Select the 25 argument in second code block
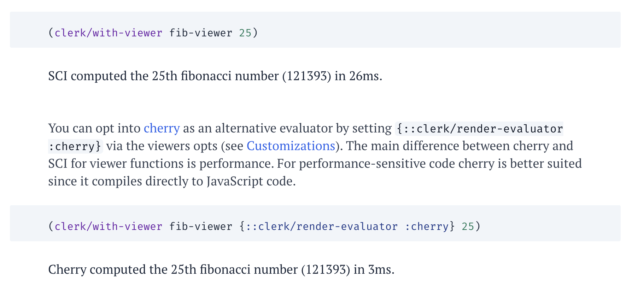Viewport: 644px width, 308px height. click(x=468, y=226)
